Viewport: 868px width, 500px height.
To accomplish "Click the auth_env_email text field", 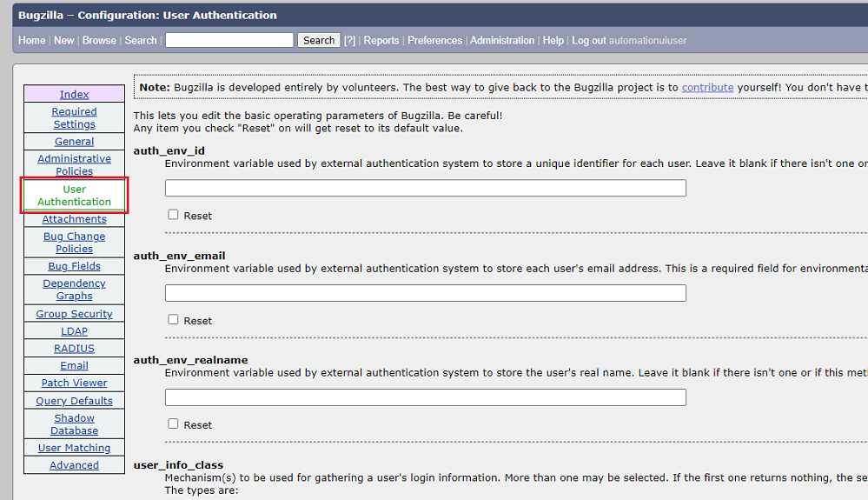I will (425, 293).
